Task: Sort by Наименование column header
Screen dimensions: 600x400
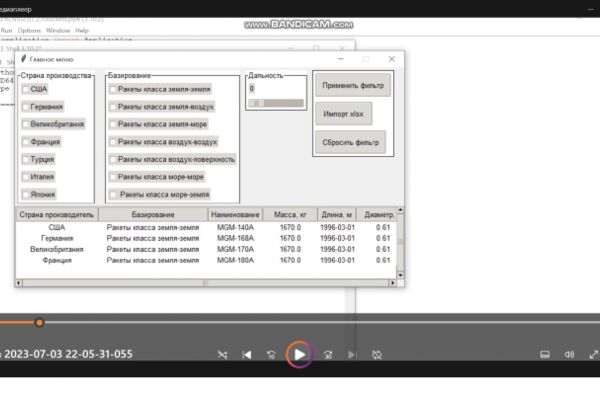Action: click(235, 215)
